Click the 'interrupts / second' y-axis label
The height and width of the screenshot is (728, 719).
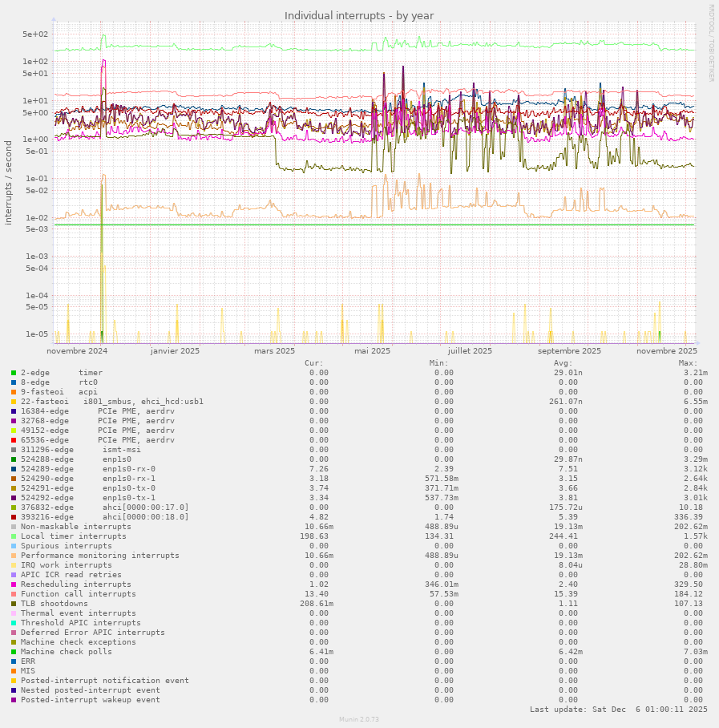click(9, 182)
